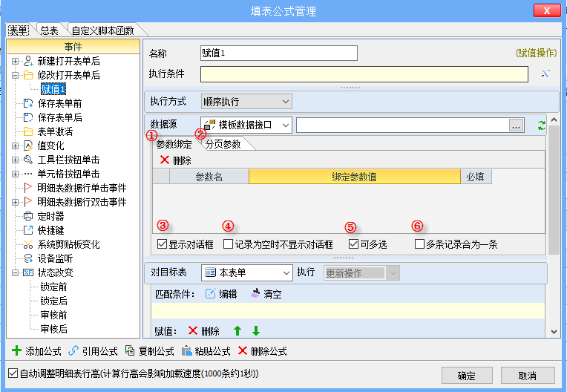This screenshot has height=392, width=567.
Task: Switch to the 自定义脚本函数 tab
Action: 102,30
